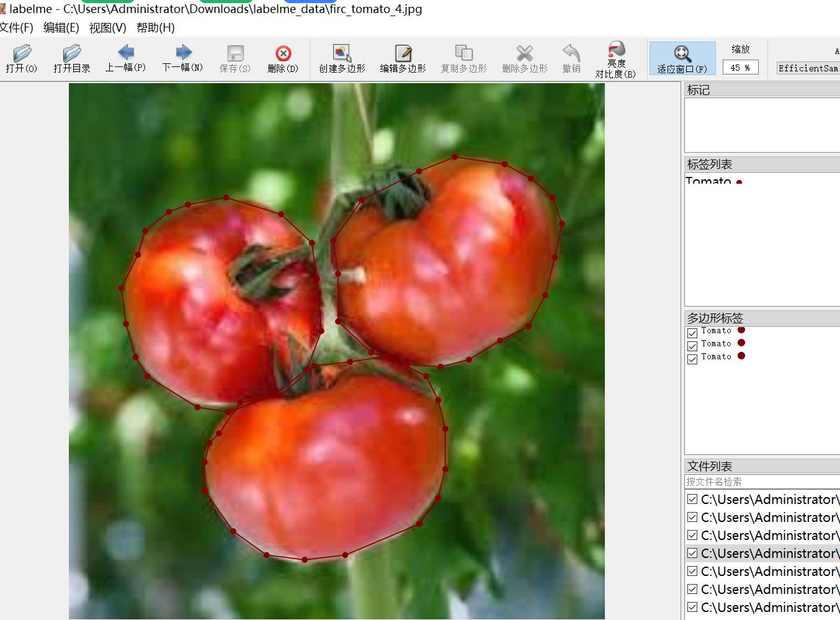Open Brightness Contrast (亮度对比度) tool
Screen dimensions: 840x620
(x=615, y=60)
